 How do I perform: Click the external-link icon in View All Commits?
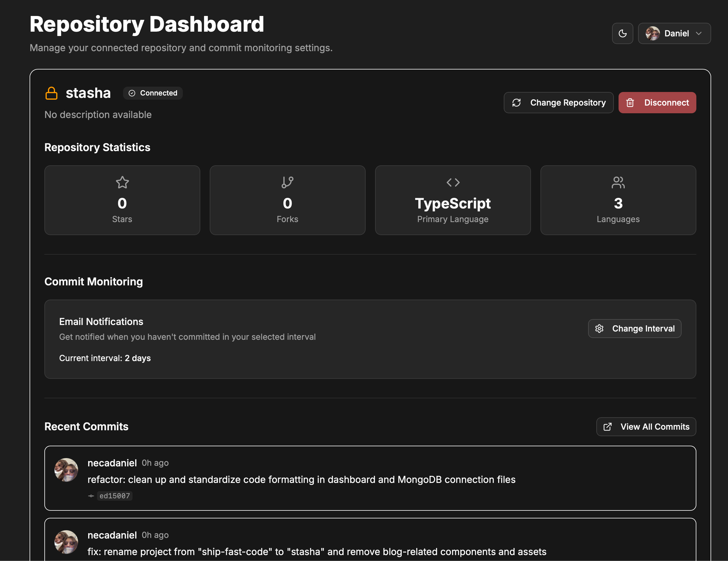tap(608, 427)
